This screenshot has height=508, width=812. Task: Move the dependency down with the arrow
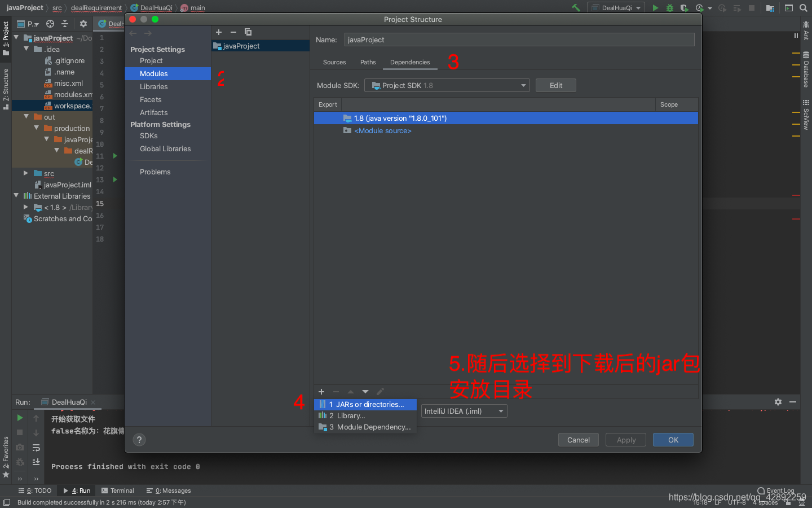tap(365, 392)
